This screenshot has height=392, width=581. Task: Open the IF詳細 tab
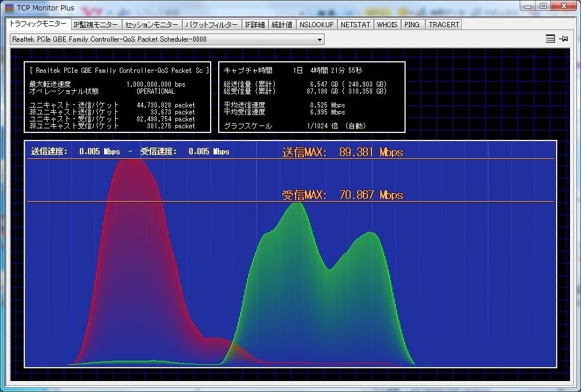tap(255, 25)
